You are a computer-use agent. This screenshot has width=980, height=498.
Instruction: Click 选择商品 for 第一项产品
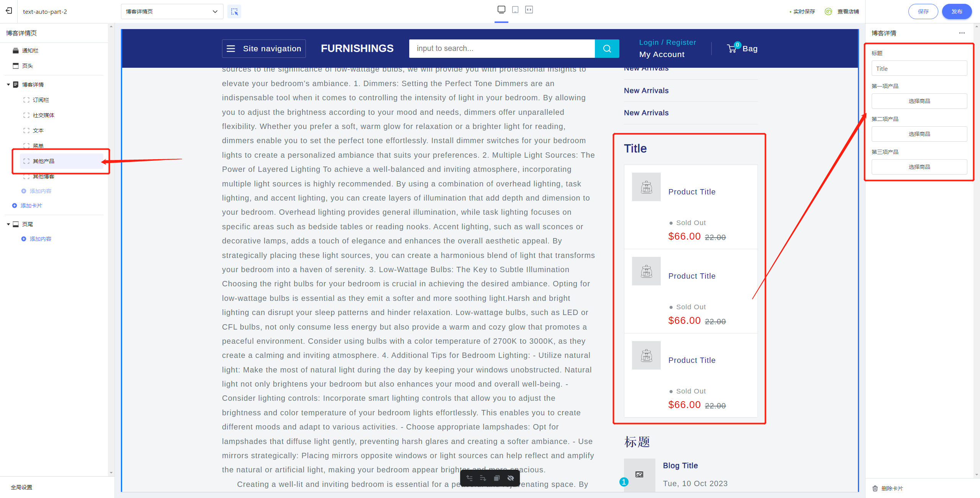[919, 101]
